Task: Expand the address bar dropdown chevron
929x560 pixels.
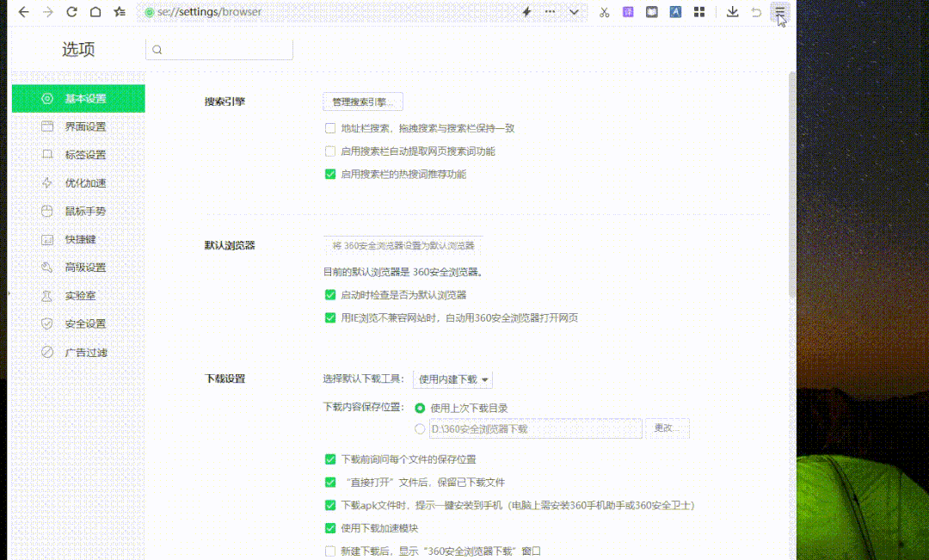Action: click(574, 12)
